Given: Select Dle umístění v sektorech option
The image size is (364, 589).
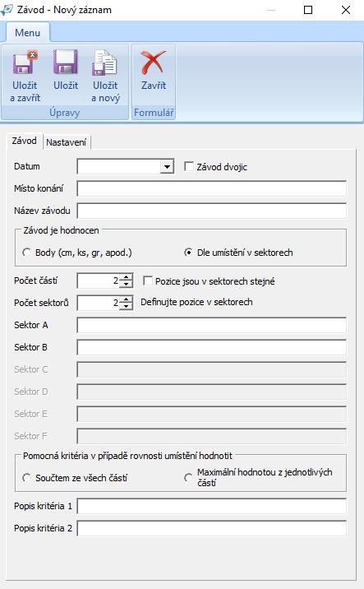Looking at the screenshot, I should coord(188,253).
